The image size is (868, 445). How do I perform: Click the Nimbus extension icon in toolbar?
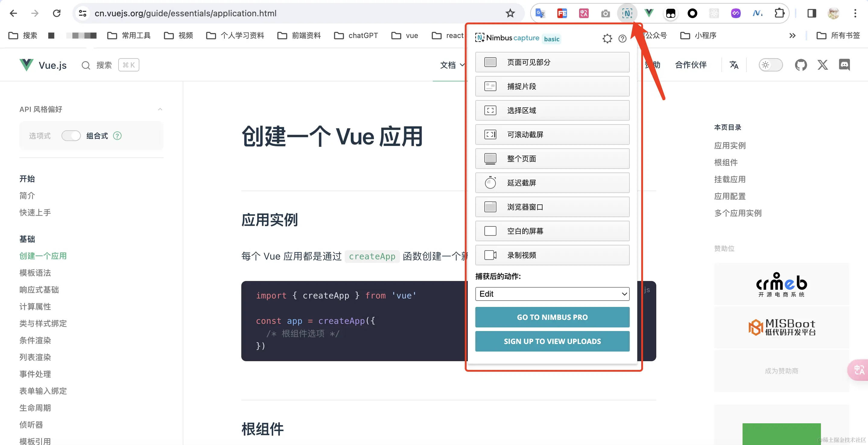pos(627,14)
